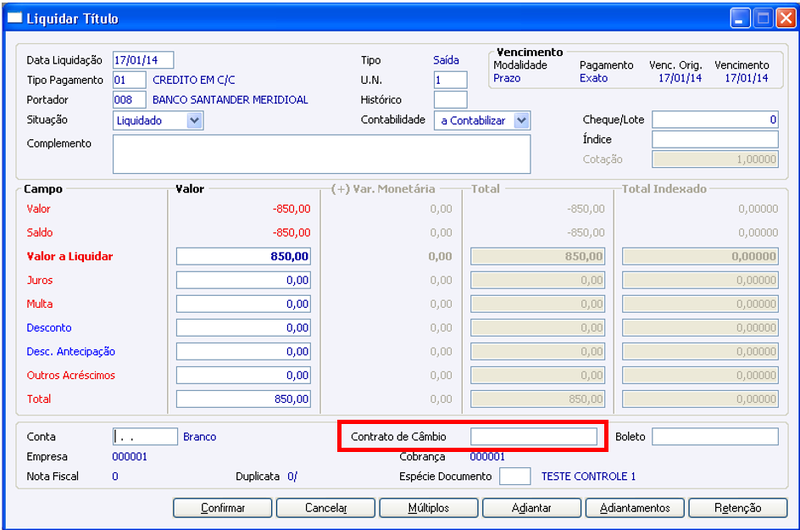Click the Portador code field 008
This screenshot has width=800, height=530.
pos(129,100)
